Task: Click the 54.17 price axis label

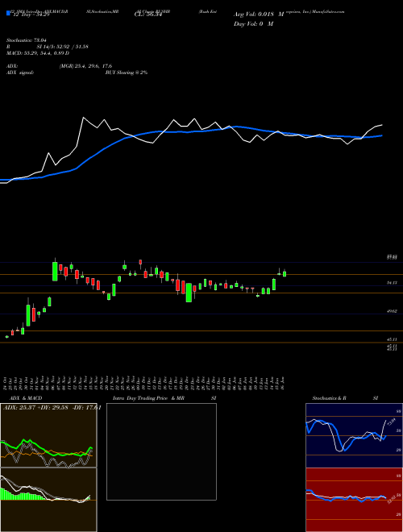Action: (x=392, y=282)
